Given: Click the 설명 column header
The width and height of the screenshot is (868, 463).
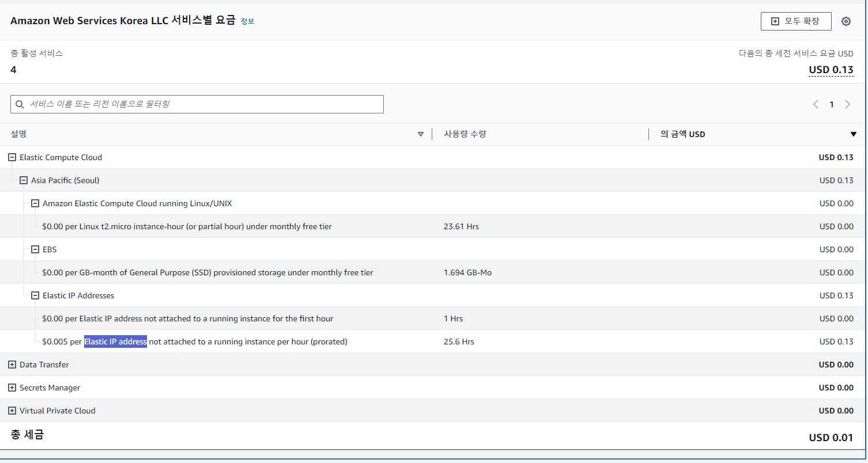Looking at the screenshot, I should click(x=18, y=134).
